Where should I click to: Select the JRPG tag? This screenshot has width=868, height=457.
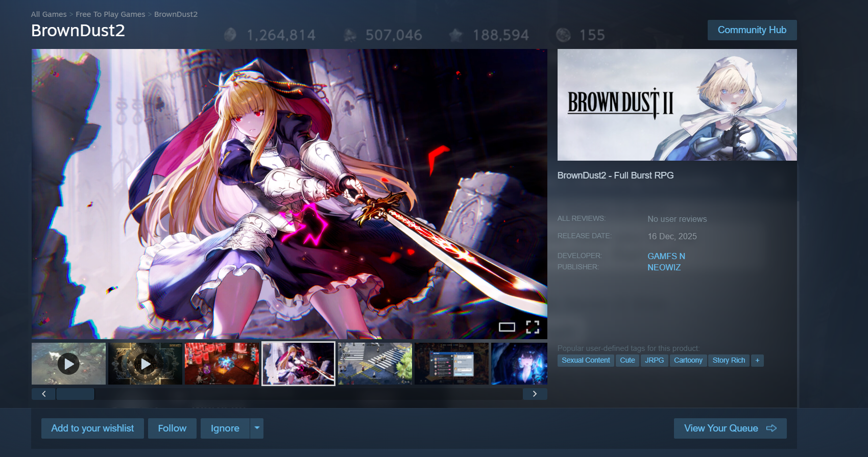(x=654, y=361)
